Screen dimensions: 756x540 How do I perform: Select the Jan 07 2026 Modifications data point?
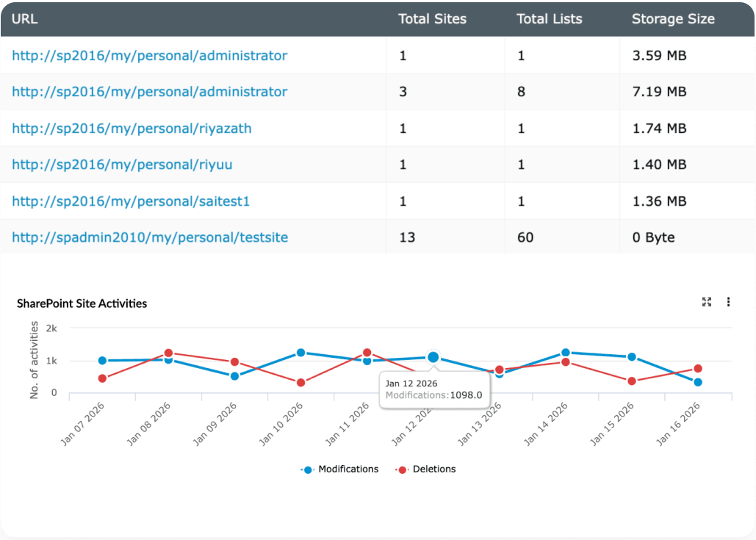101,360
